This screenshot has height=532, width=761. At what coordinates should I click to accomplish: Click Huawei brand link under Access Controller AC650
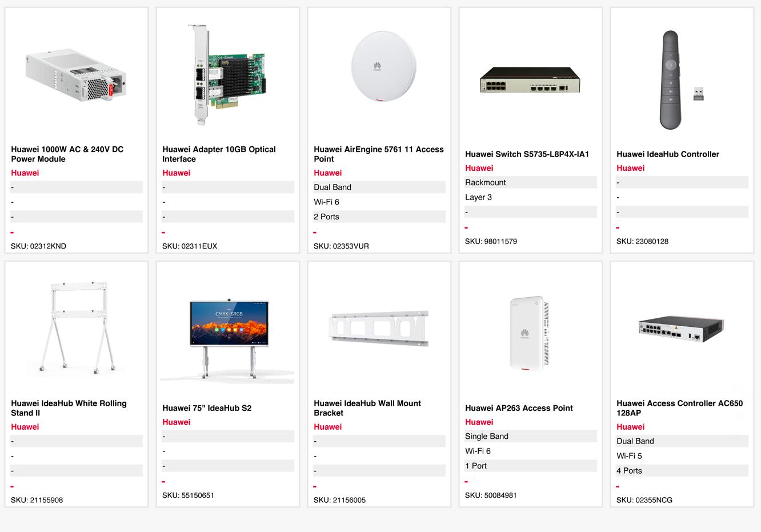pos(630,427)
